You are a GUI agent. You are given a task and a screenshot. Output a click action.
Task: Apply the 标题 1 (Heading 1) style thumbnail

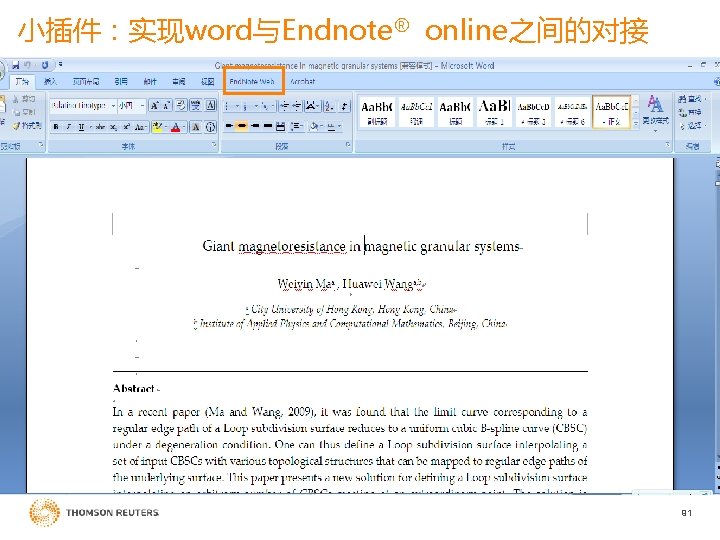495,112
